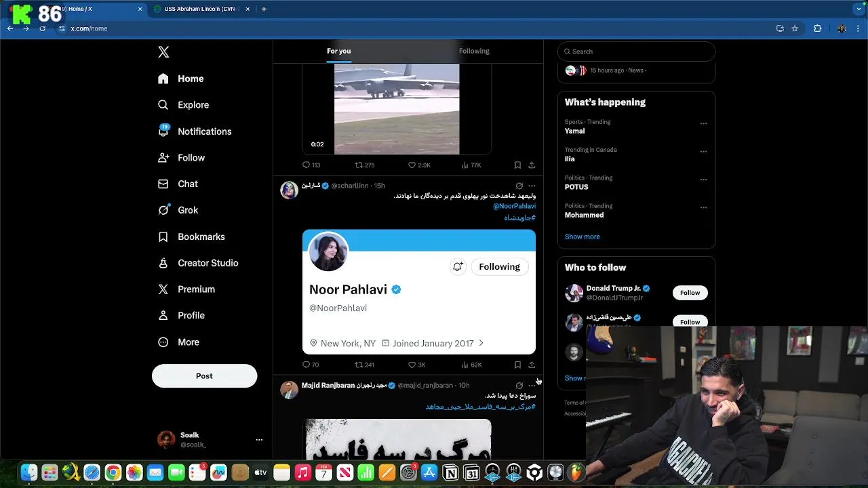
Task: Open the browser extensions puzzle icon
Action: [817, 28]
